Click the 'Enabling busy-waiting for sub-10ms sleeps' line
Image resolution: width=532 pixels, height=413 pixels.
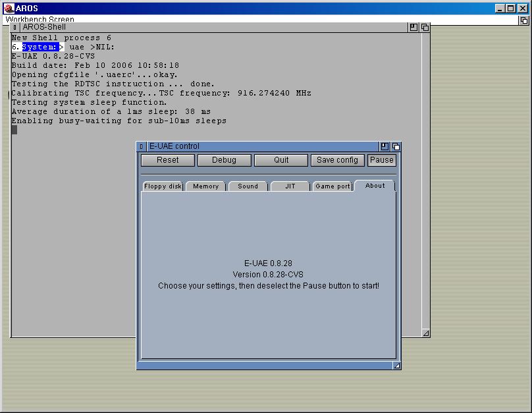[119, 121]
